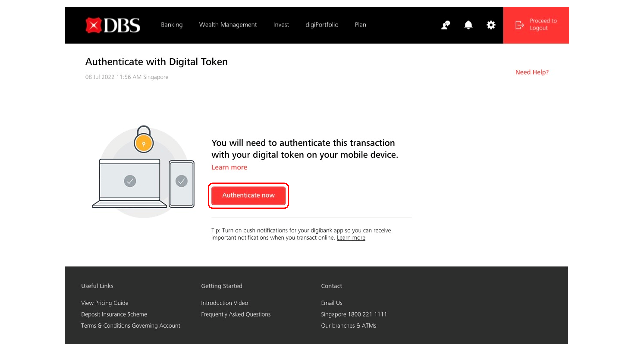Click the Email Us link

[331, 303]
